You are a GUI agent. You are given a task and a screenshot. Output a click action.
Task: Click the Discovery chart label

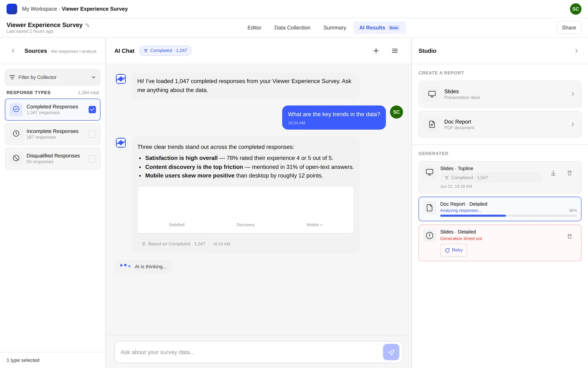(x=245, y=225)
